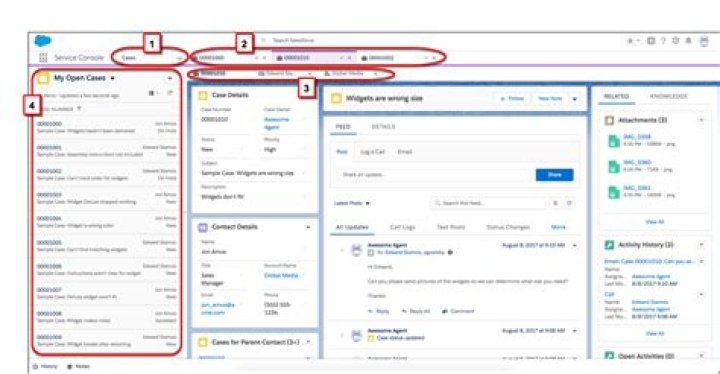Open Attachments card dropdown arrow

point(701,120)
